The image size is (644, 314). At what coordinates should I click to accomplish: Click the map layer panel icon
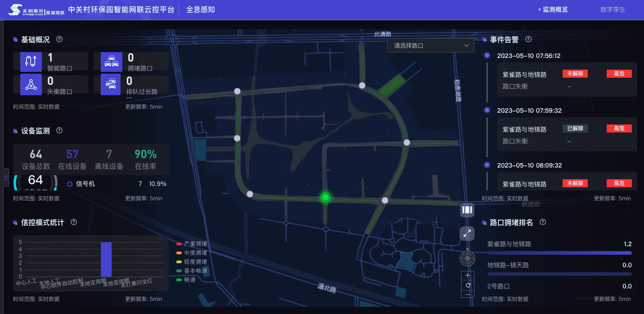pyautogui.click(x=467, y=210)
